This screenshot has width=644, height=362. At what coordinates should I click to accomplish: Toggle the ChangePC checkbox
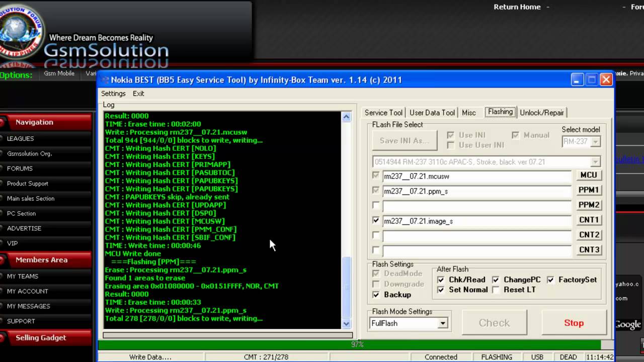click(496, 280)
